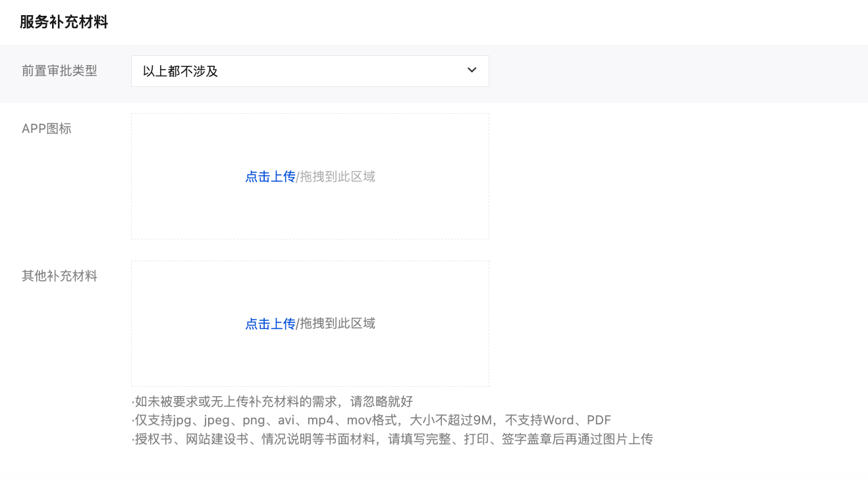Click the slash separator in 其他补充材料 upload box
868x479 pixels.
coord(297,324)
